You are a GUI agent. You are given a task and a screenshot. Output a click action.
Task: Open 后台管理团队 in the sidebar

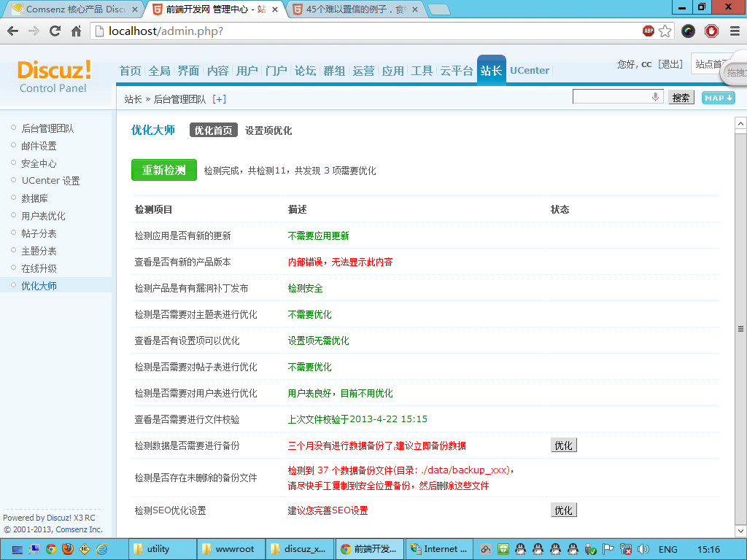[x=47, y=128]
